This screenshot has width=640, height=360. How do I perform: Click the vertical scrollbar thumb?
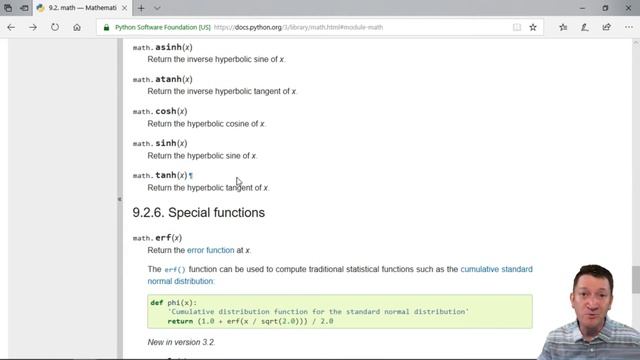[636, 279]
